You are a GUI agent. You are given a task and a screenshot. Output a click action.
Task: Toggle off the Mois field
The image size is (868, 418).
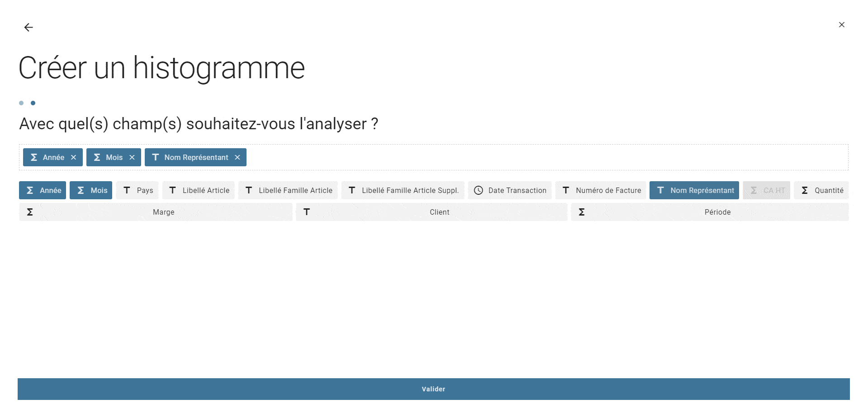click(91, 190)
